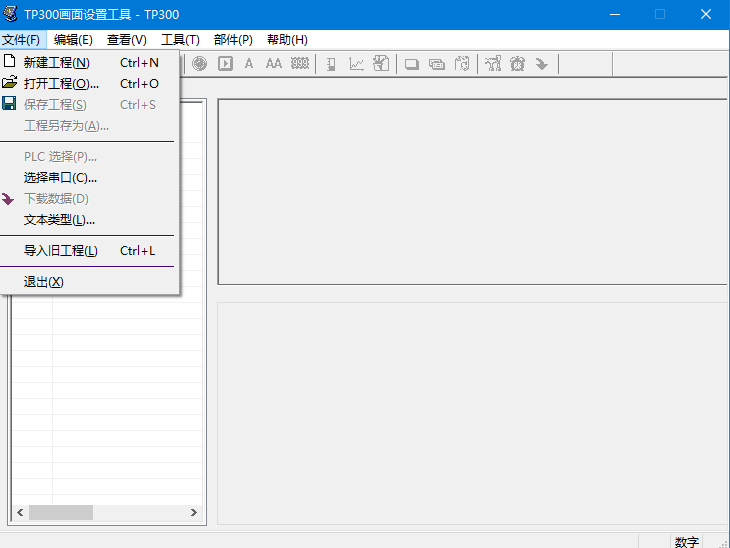Click the single letter A text tool
Screen dimensions: 730x548
click(x=249, y=64)
